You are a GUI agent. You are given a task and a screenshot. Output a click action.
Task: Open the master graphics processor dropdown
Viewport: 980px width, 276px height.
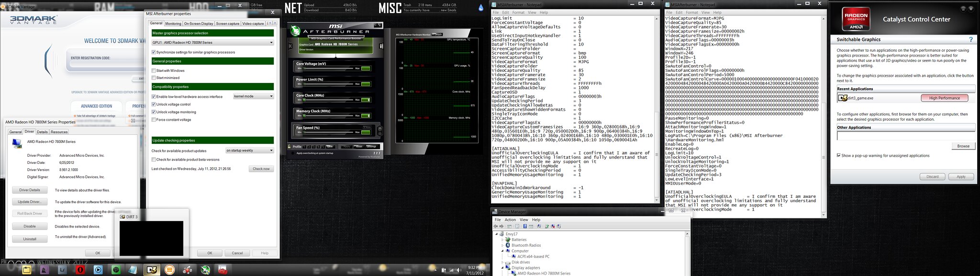click(x=212, y=43)
